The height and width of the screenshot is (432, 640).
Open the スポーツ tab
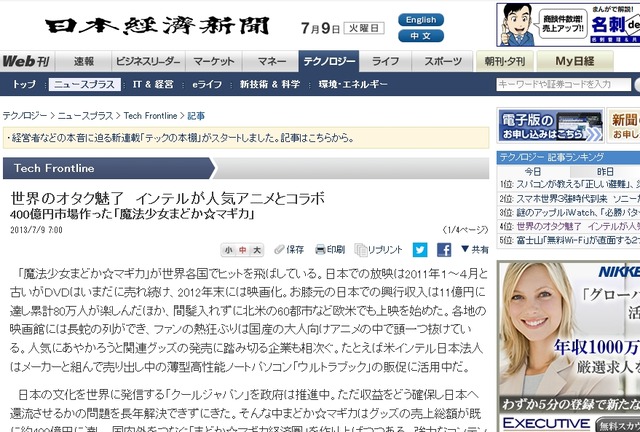tap(442, 61)
